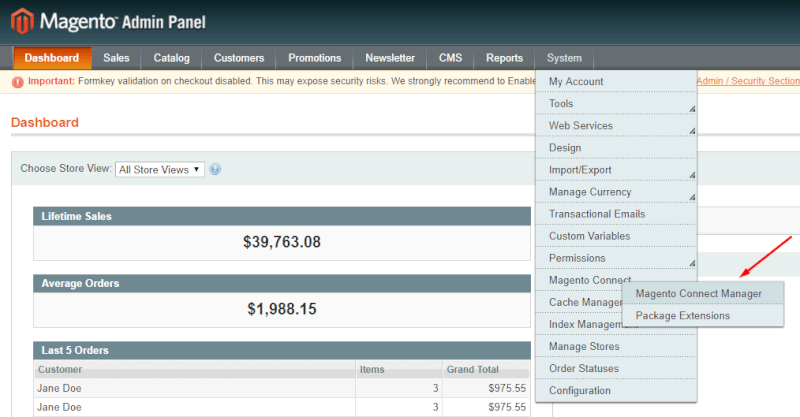
Task: Select Order Statuses menu entry
Action: (616, 368)
